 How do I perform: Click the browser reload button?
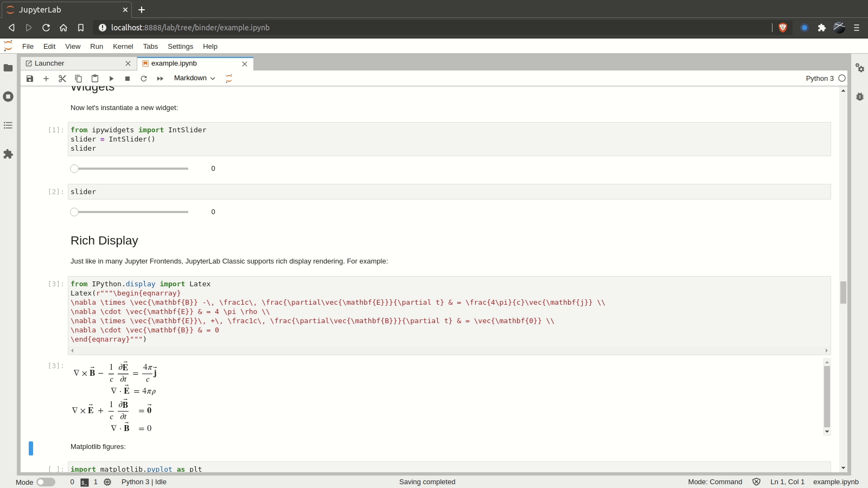(x=46, y=28)
